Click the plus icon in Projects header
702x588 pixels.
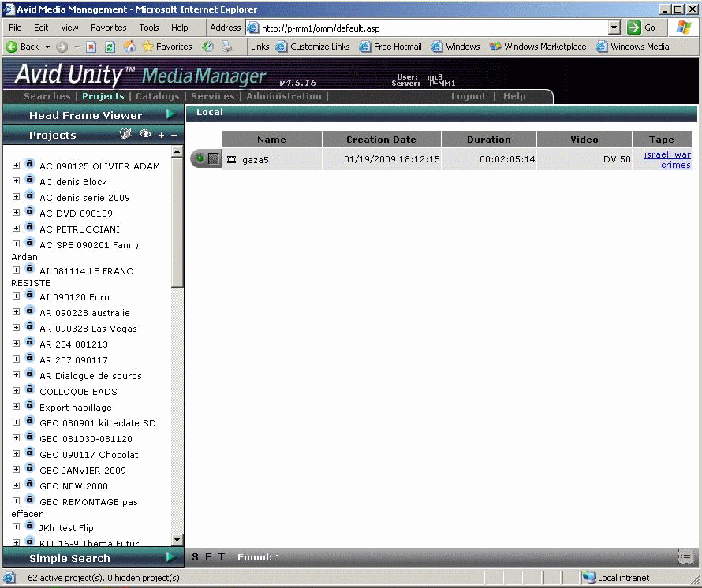(161, 135)
